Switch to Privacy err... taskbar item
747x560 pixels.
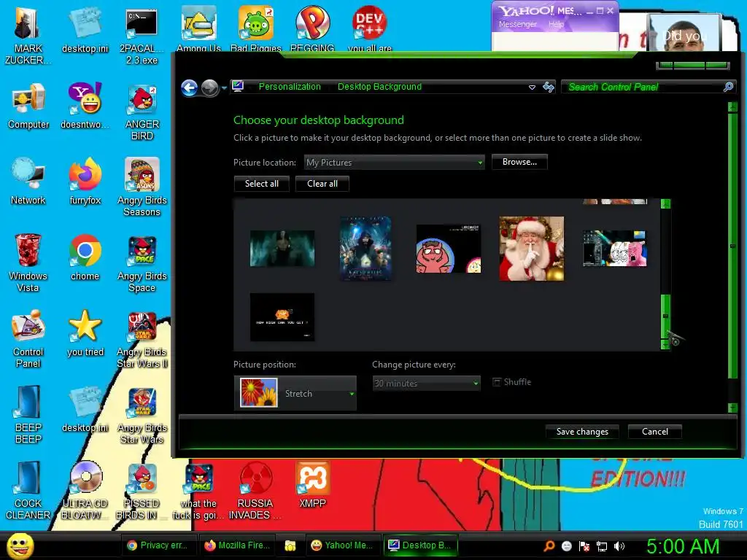tap(158, 545)
